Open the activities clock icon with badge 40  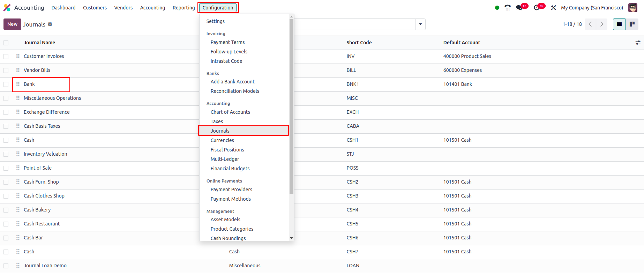coord(539,7)
